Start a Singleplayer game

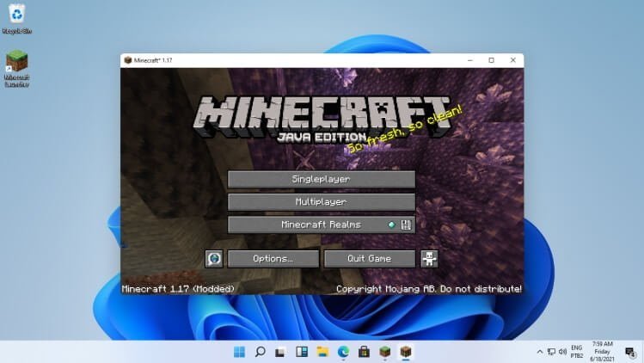[322, 179]
